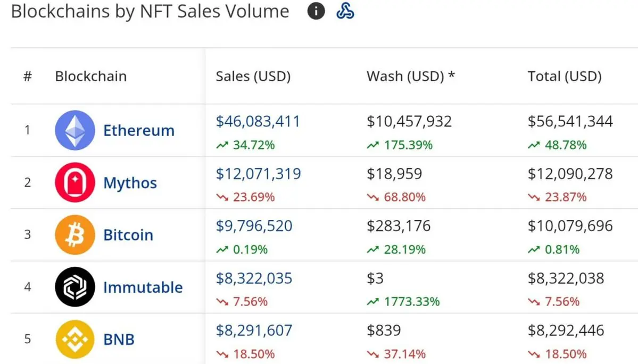638x364 pixels.
Task: Click the red Mythos logo icon
Action: (75, 182)
